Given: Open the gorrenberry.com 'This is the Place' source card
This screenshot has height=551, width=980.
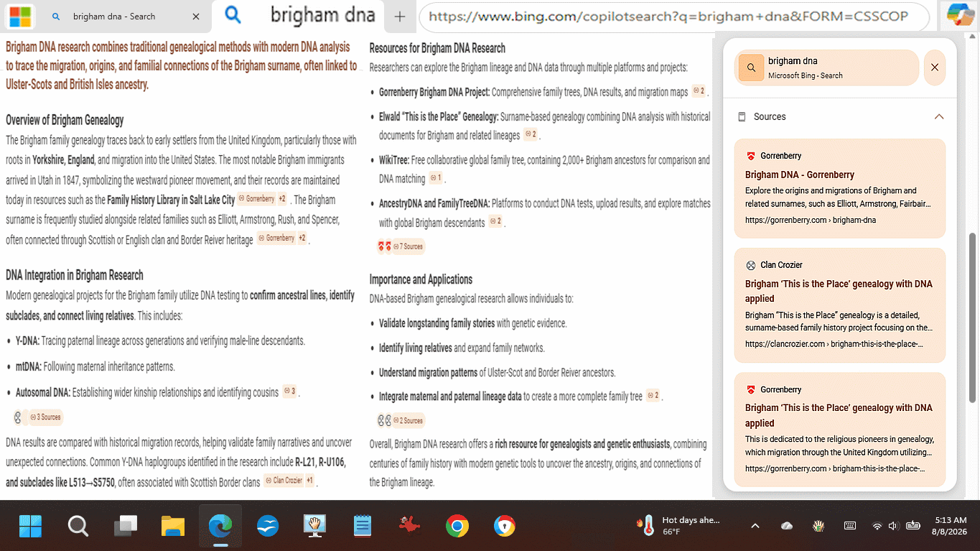Looking at the screenshot, I should (840, 430).
